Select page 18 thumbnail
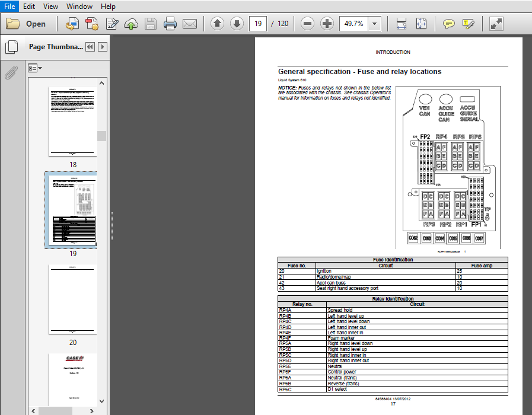This screenshot has height=415, width=532. pyautogui.click(x=72, y=122)
